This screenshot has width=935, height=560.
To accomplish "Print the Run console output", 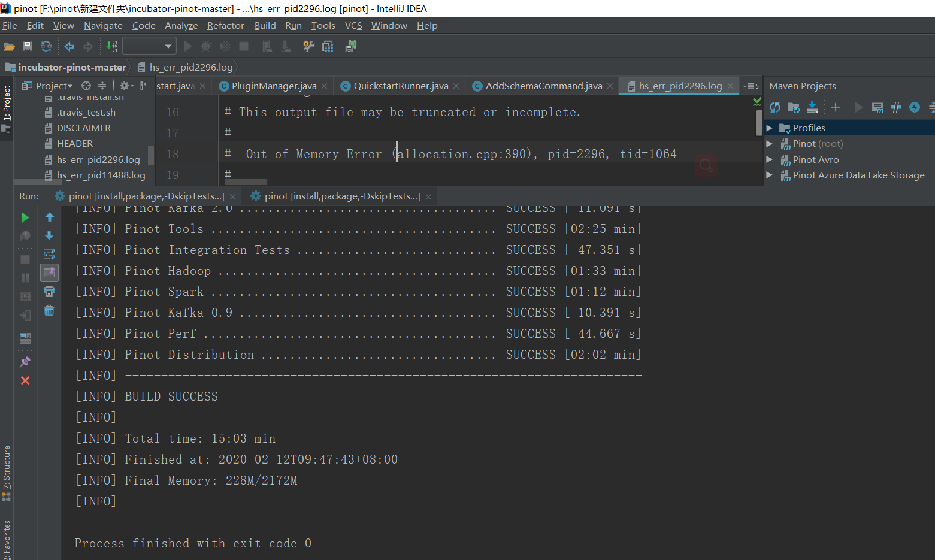I will click(49, 292).
